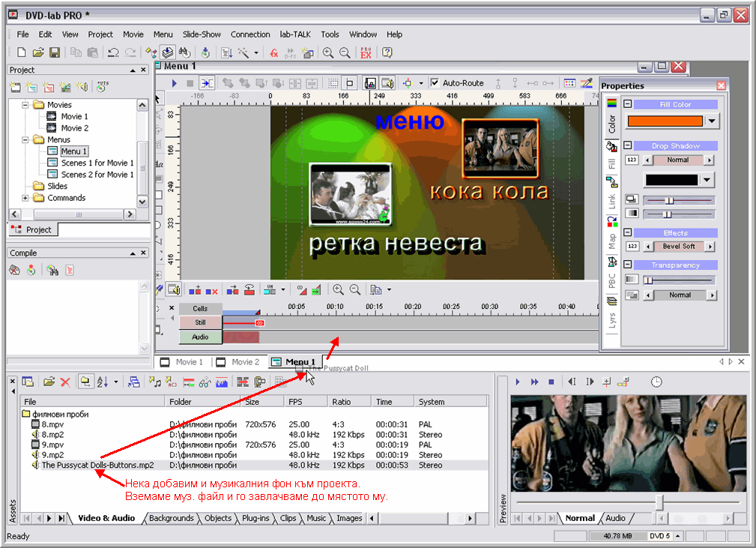The height and width of the screenshot is (548, 756).
Task: Switch to the Movie 1 document tab
Action: click(x=183, y=362)
